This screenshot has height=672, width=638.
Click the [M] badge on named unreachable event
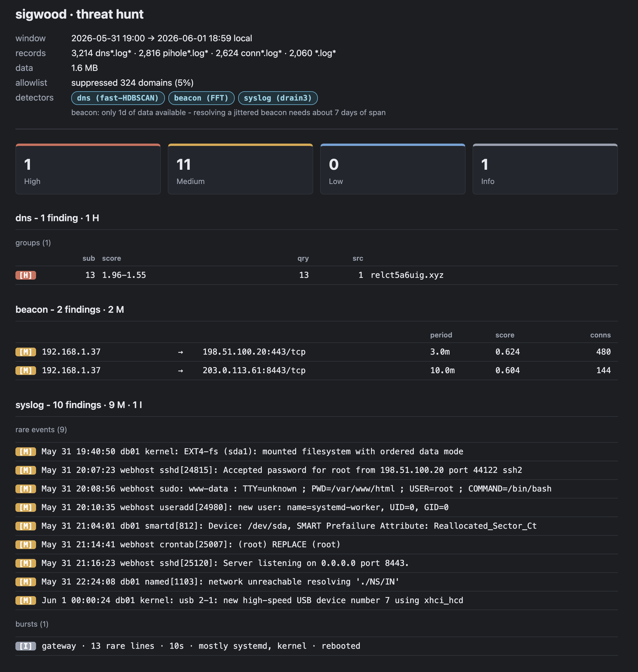[x=26, y=582]
